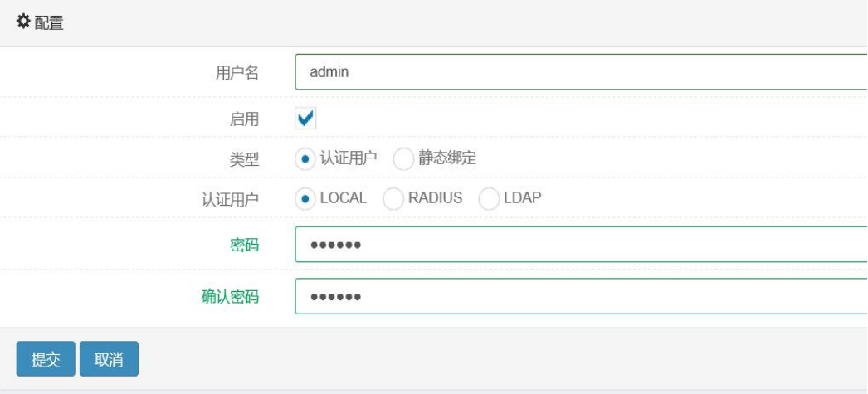Image resolution: width=868 pixels, height=394 pixels.
Task: Click the 用户名 field label
Action: [x=237, y=72]
